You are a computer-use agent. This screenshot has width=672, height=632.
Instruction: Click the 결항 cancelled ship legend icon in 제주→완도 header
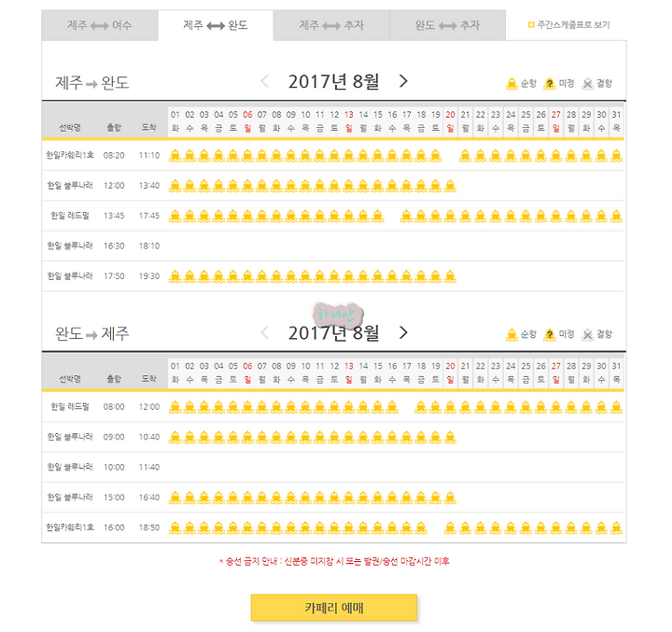point(588,84)
